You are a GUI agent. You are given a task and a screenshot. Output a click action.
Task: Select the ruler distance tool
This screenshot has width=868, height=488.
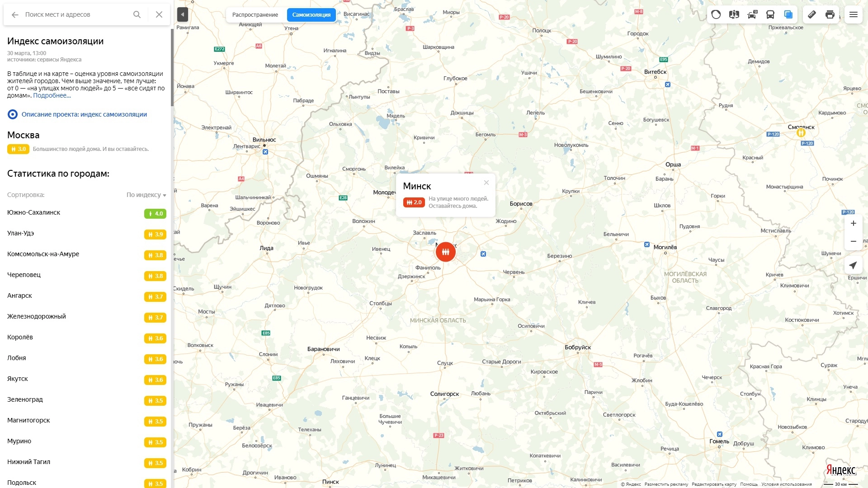click(x=812, y=14)
